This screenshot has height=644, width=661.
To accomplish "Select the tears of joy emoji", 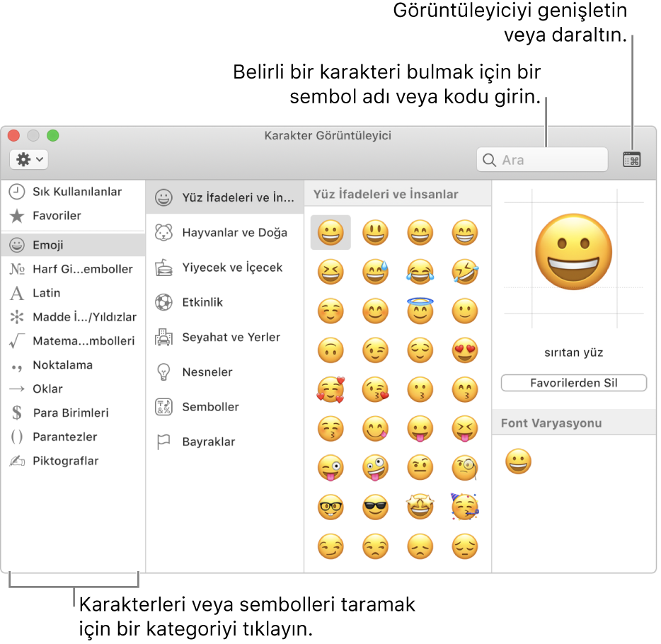I will tap(420, 272).
